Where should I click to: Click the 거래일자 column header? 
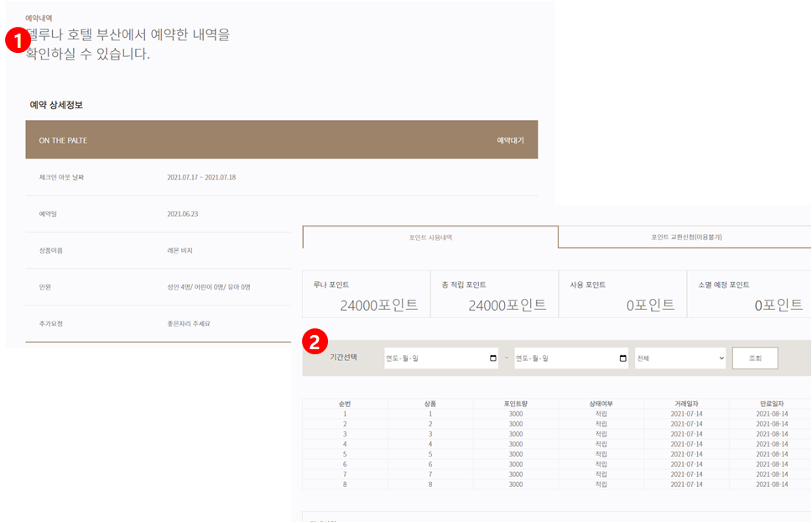687,404
